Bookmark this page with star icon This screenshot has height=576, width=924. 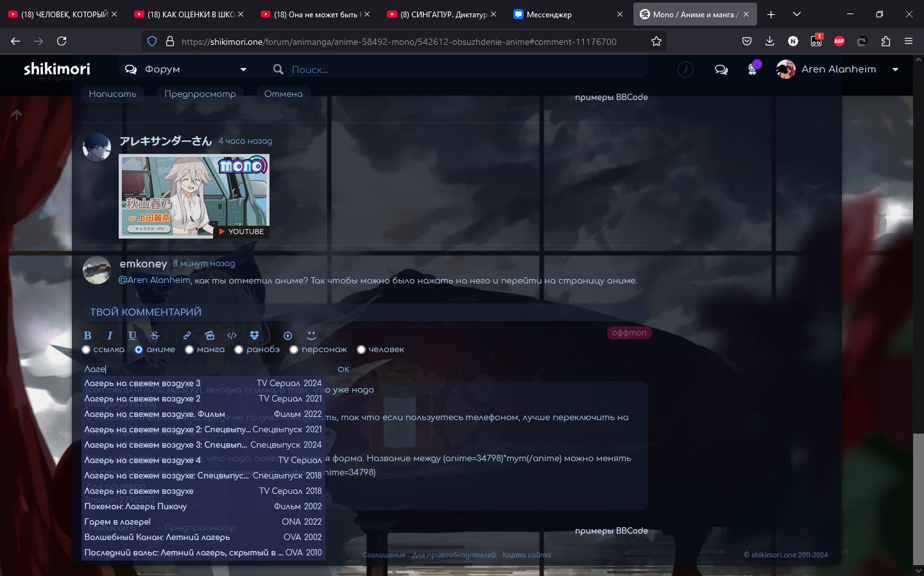[x=656, y=41]
